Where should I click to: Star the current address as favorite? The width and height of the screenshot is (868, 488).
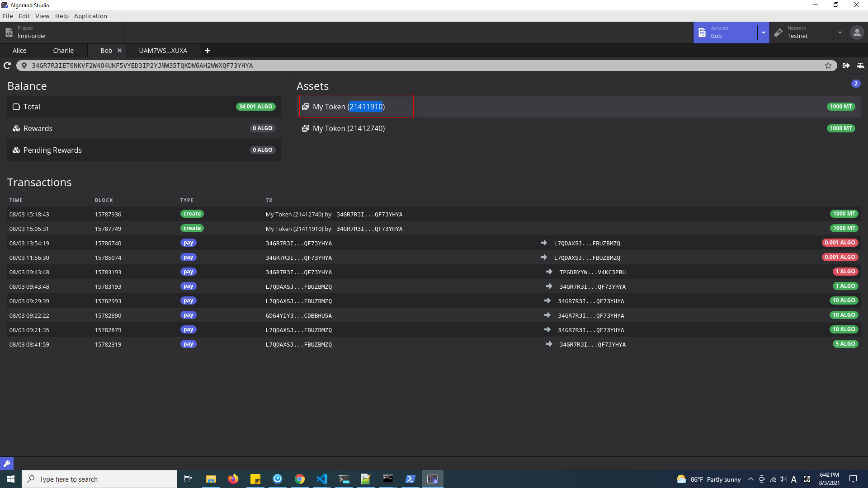[828, 66]
